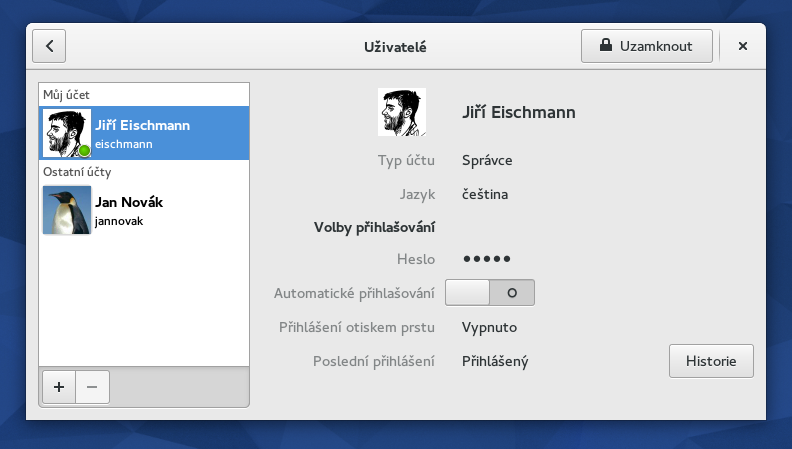Click Jiří Eischmann's avatar in the sidebar
This screenshot has width=792, height=449.
click(x=67, y=133)
